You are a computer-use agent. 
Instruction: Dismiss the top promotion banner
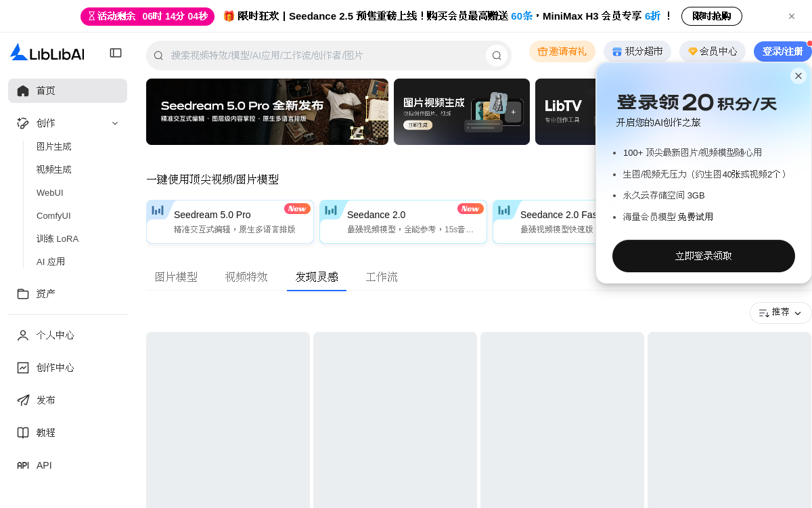click(792, 16)
